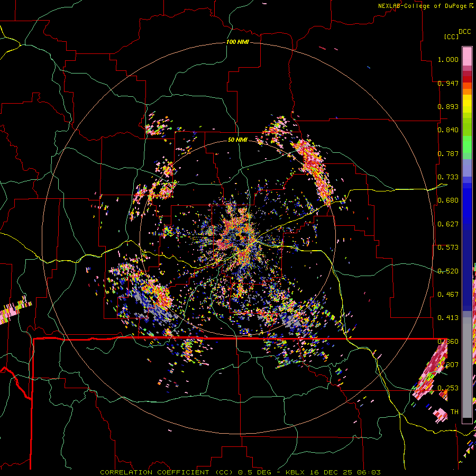Click the Correlation Coefficient footer caption
Screen dimensions: 476x476
[240, 472]
